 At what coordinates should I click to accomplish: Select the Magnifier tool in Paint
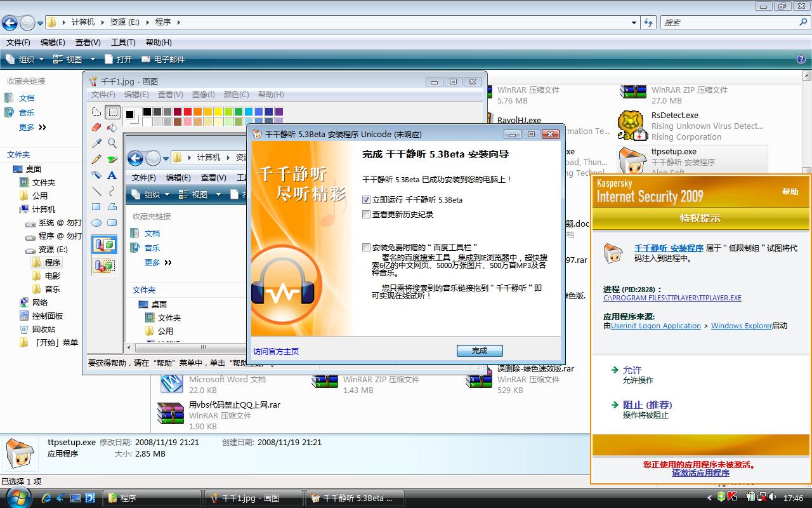112,144
